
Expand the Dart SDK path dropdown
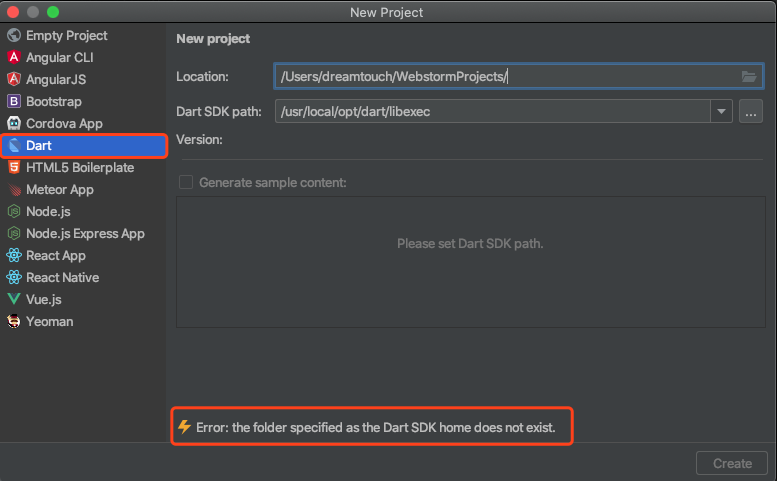click(722, 111)
